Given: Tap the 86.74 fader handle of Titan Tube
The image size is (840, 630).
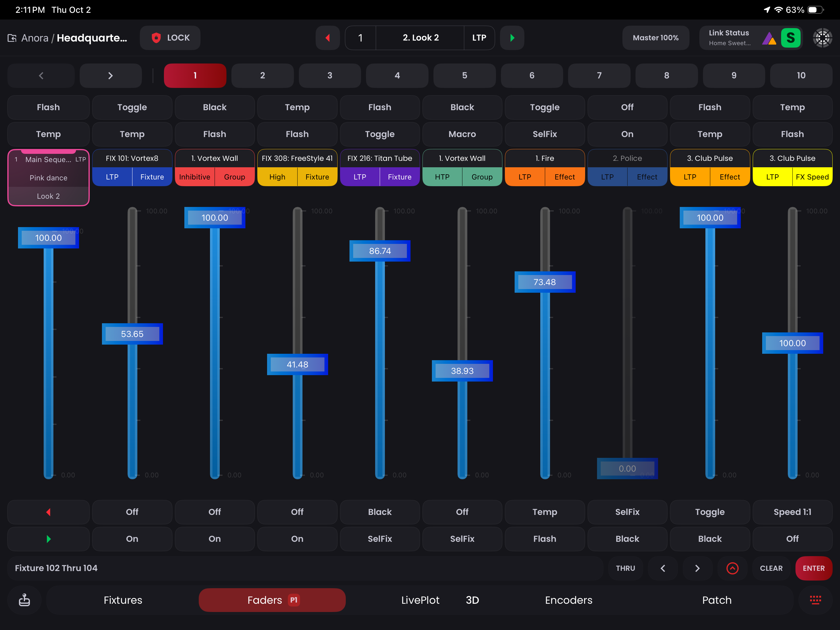Looking at the screenshot, I should [x=380, y=251].
